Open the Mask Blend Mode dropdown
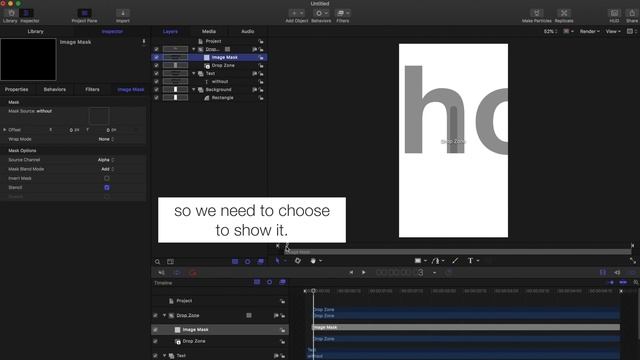The image size is (640, 360). 108,169
